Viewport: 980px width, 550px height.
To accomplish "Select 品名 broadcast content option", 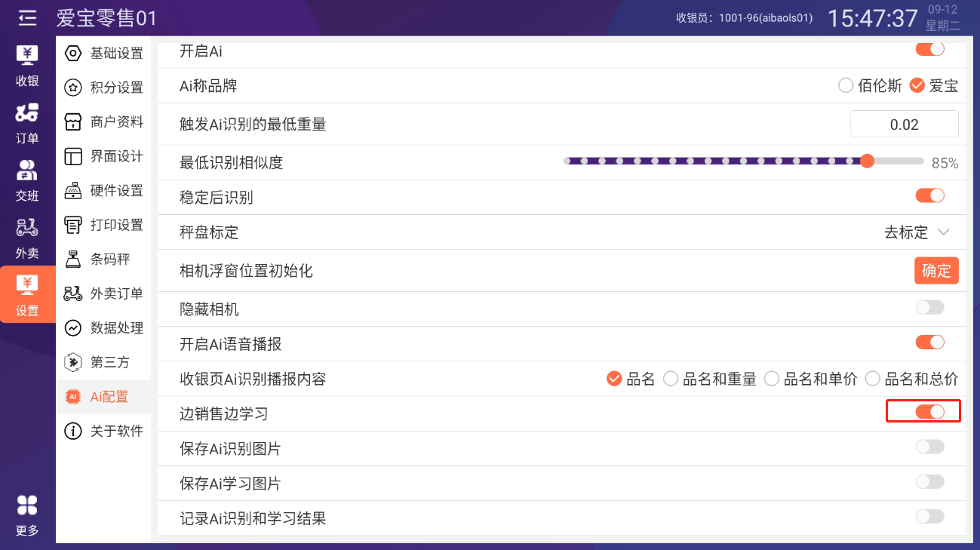I will [x=631, y=379].
